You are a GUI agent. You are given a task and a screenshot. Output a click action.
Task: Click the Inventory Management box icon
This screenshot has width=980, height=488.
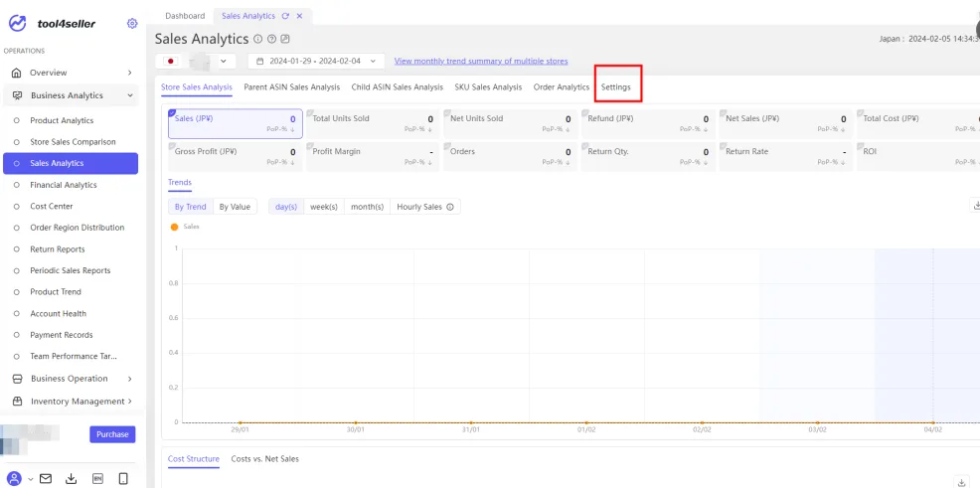[x=18, y=402]
